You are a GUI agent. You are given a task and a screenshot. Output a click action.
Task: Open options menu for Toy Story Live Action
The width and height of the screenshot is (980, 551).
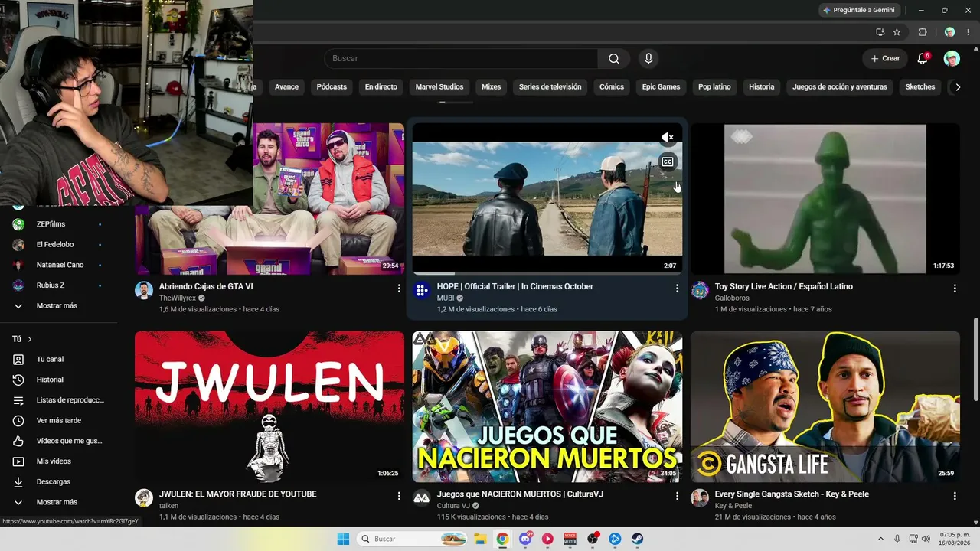[955, 288]
